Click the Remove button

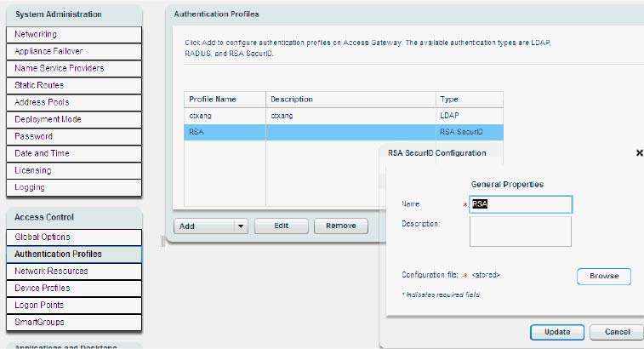341,226
